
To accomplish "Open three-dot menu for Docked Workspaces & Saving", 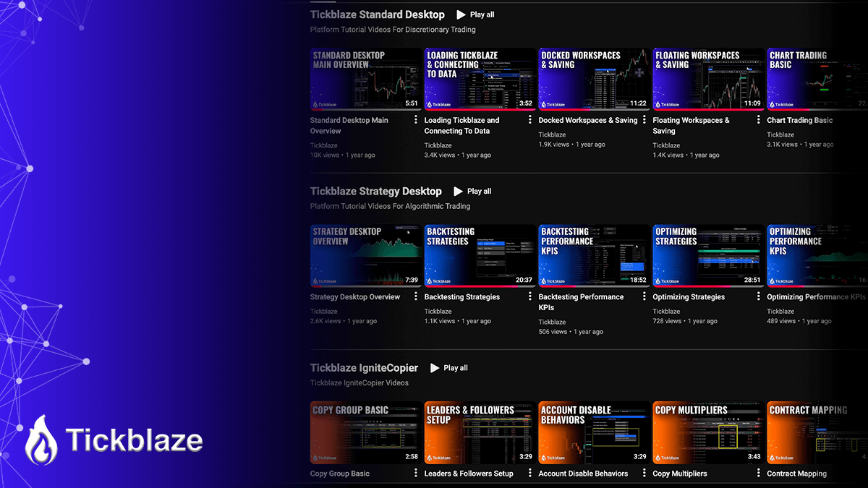I will (644, 120).
